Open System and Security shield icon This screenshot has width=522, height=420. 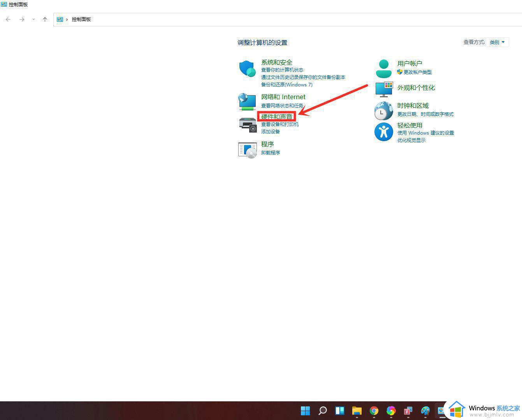pos(247,69)
